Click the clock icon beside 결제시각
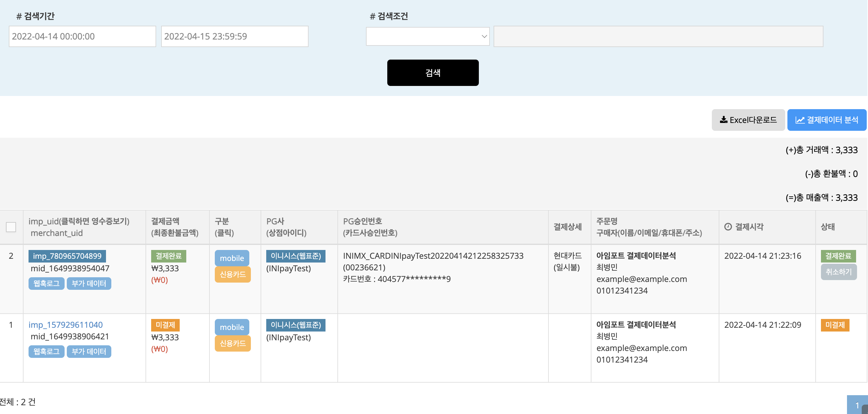The image size is (868, 414). (728, 227)
